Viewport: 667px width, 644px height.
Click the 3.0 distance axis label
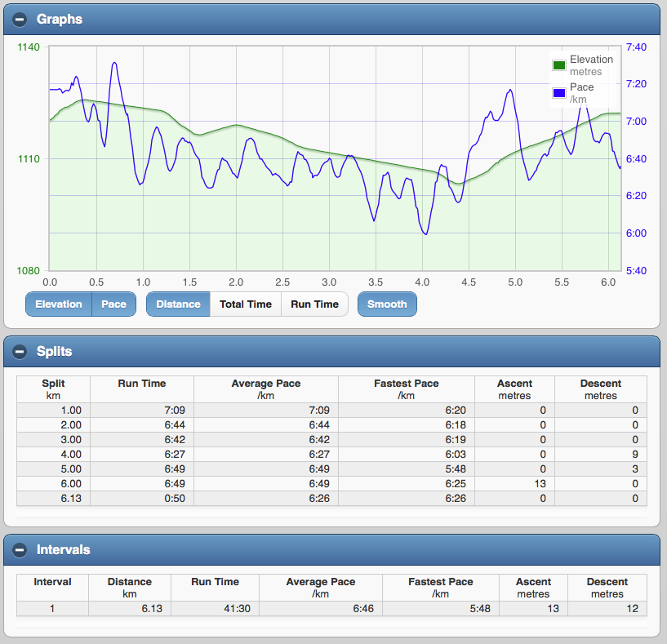tap(329, 282)
